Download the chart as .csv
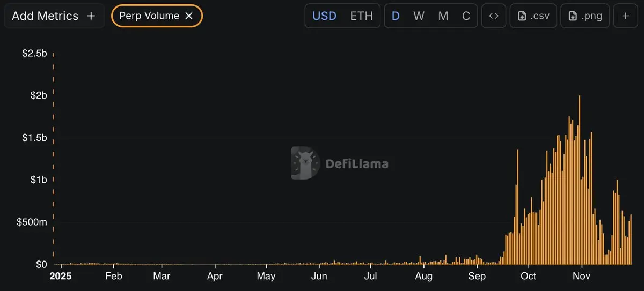This screenshot has height=291, width=644. 533,16
